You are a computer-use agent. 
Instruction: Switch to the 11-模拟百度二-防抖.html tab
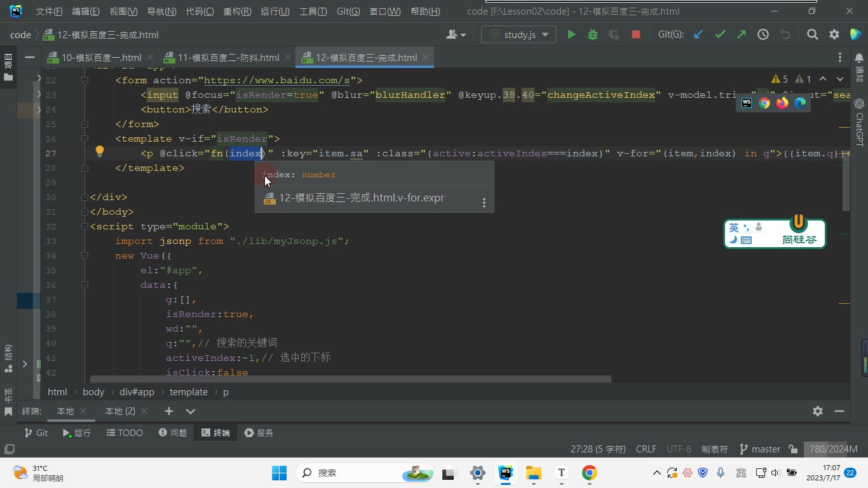[x=222, y=57]
